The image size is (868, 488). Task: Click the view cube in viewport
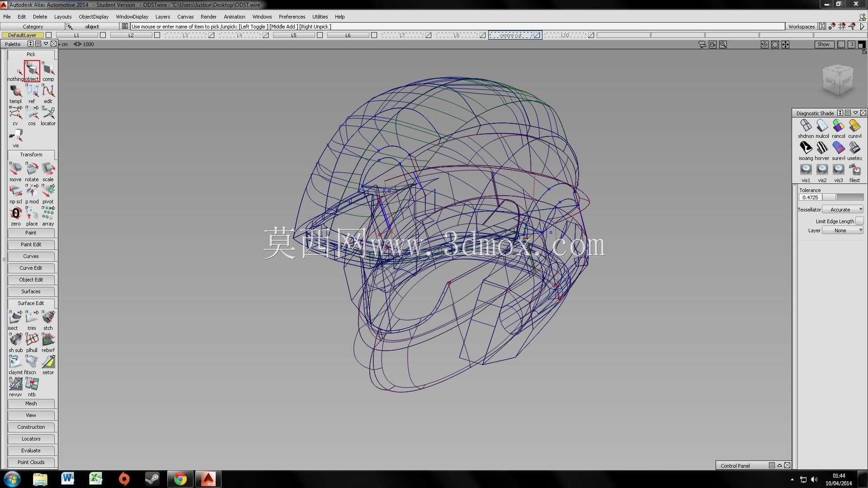(838, 80)
